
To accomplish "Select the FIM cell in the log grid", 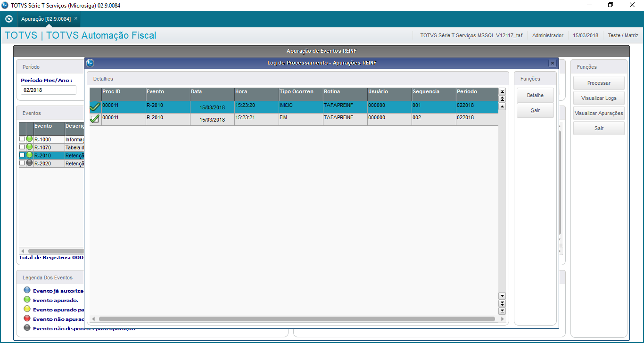I will (x=301, y=119).
